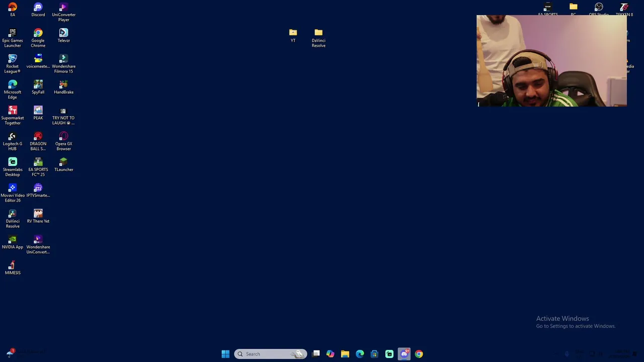Select the RV There Yet desktop icon
644x362 pixels.
[38, 216]
